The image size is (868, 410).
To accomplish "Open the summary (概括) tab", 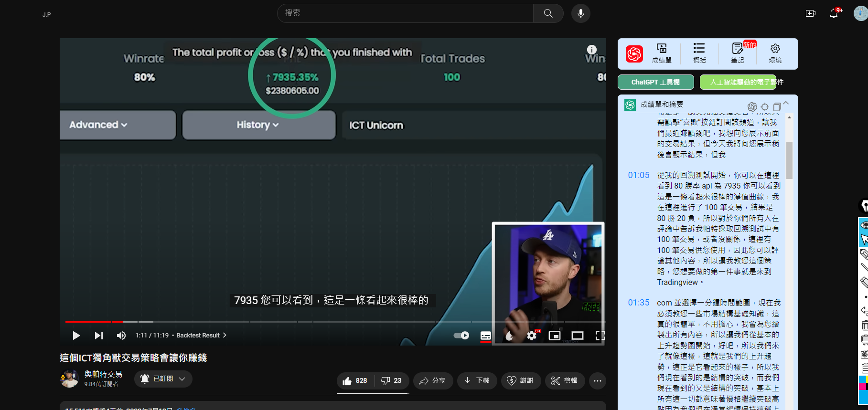I will [699, 53].
